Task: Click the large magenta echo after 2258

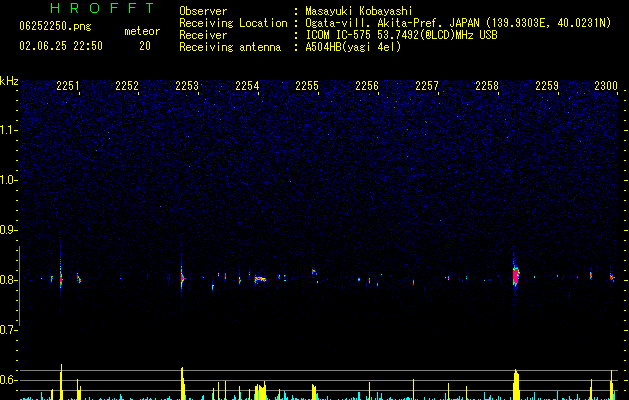Action: click(x=516, y=276)
